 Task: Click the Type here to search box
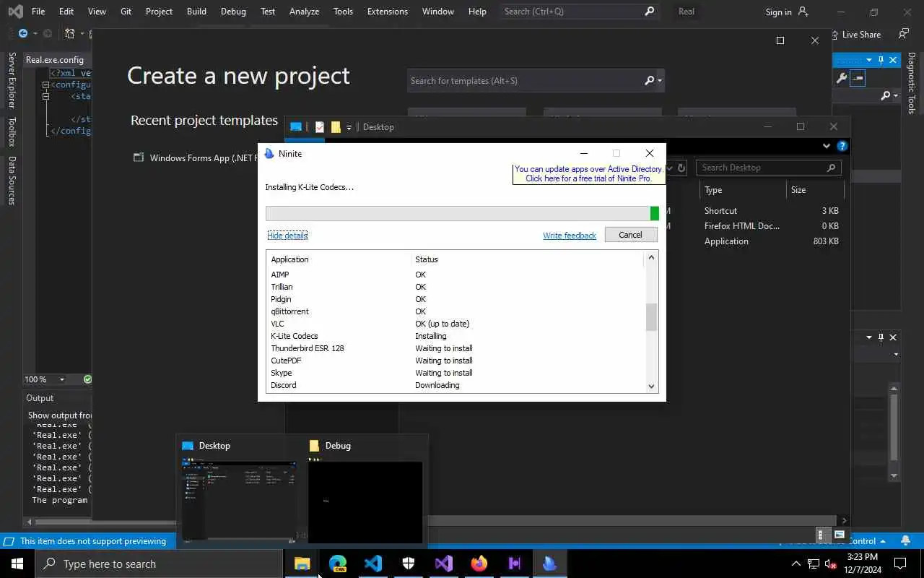click(159, 564)
